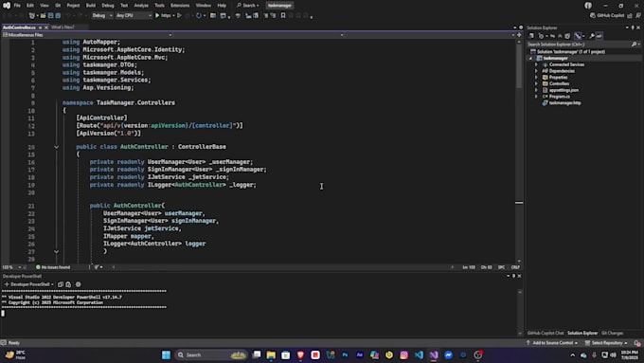Toggle Preview Selected Items in Solution Explorer
This screenshot has height=363, width=644.
click(x=599, y=36)
